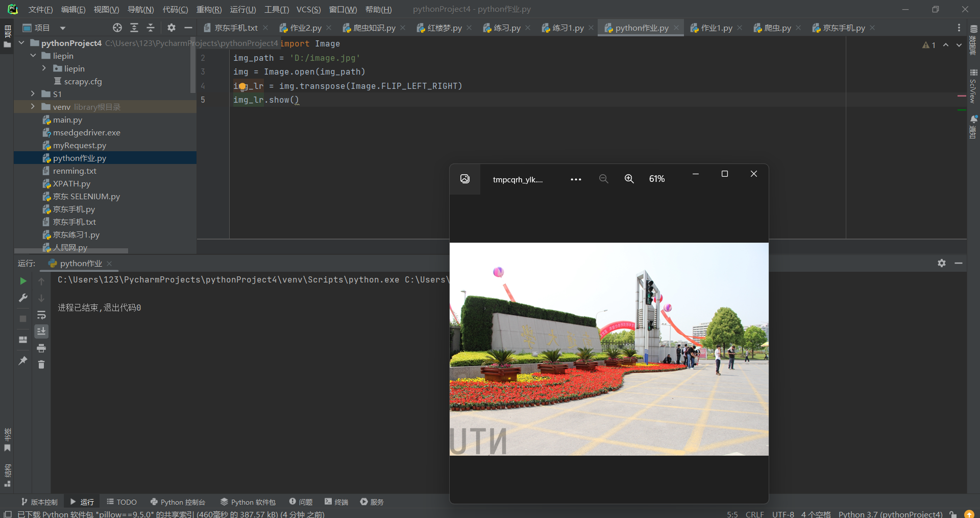Zoom in on the image viewer
This screenshot has width=980, height=518.
629,179
